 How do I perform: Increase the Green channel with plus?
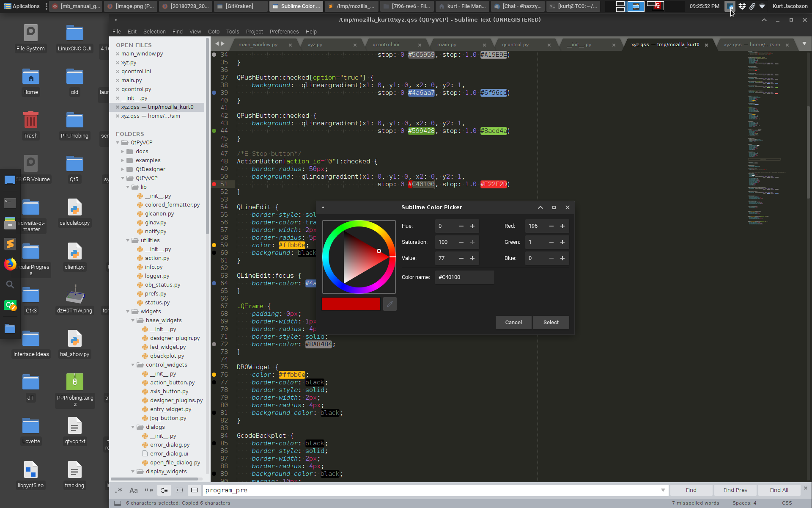tap(562, 242)
